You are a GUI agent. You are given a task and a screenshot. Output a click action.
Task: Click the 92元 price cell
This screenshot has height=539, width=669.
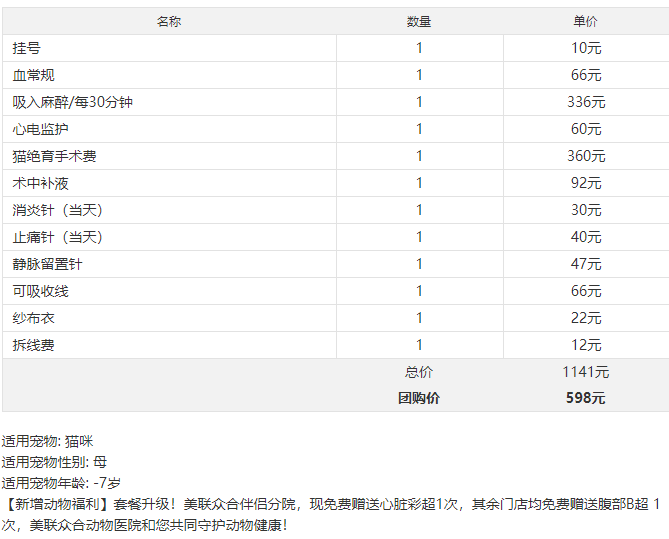[586, 183]
